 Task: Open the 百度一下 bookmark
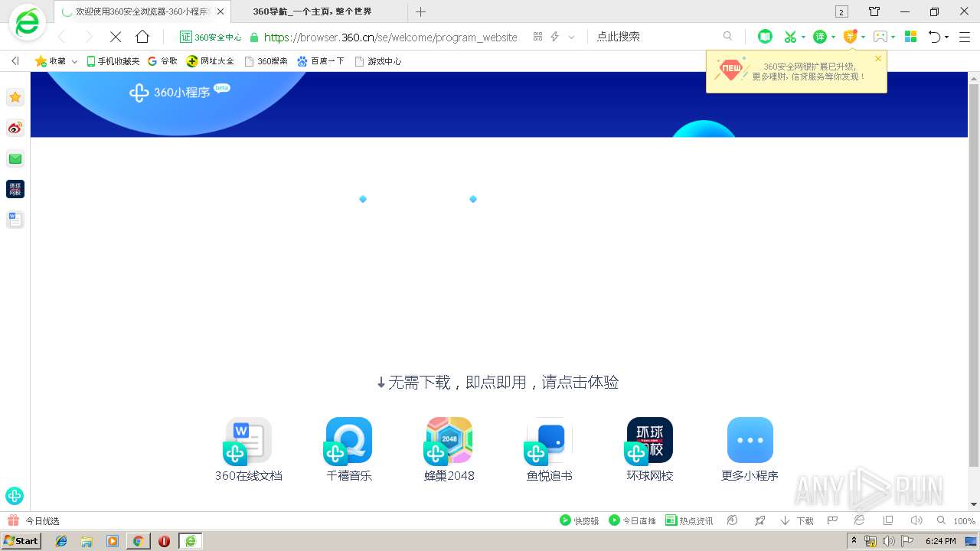click(321, 61)
